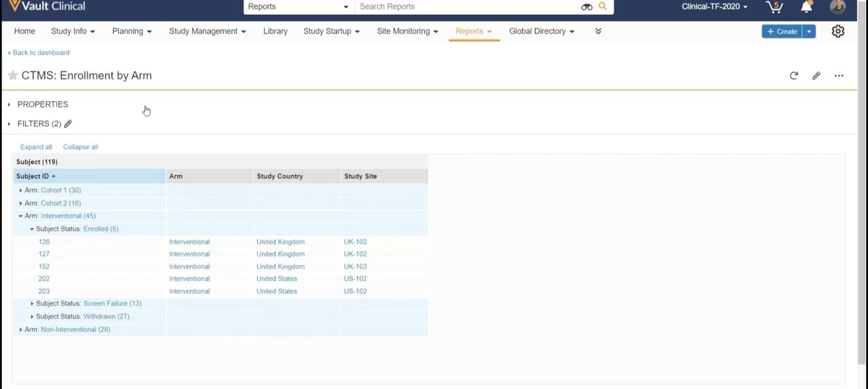This screenshot has height=389, width=868.
Task: Click the edit filters pencil icon
Action: (68, 123)
